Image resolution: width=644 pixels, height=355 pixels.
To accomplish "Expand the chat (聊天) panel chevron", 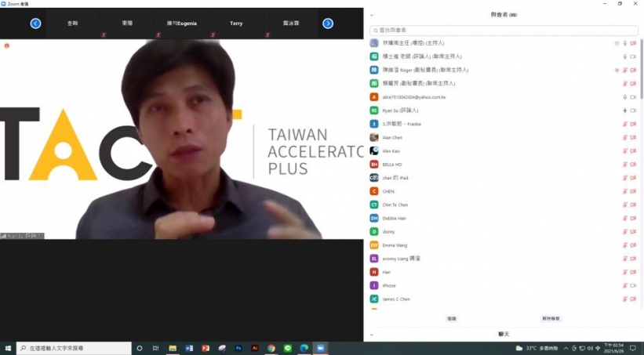I will (x=372, y=335).
